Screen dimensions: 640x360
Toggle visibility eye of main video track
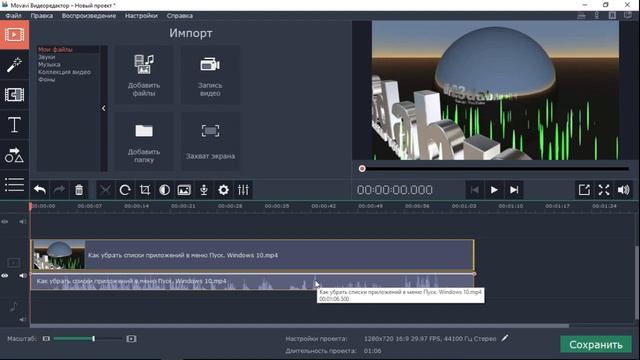click(x=4, y=276)
